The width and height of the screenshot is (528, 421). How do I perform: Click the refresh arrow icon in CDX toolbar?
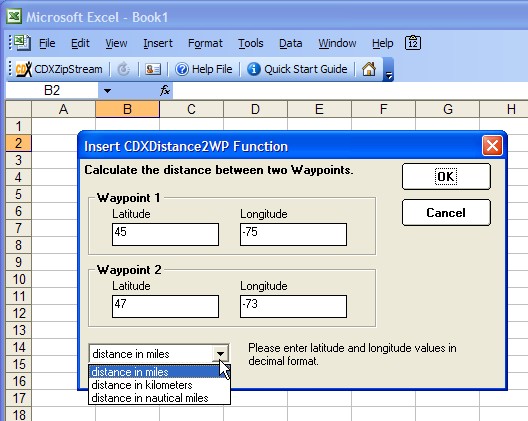tap(124, 69)
